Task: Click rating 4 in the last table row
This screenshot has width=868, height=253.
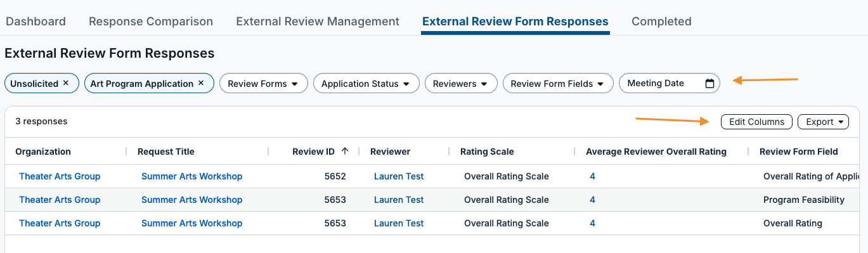Action: 592,223
